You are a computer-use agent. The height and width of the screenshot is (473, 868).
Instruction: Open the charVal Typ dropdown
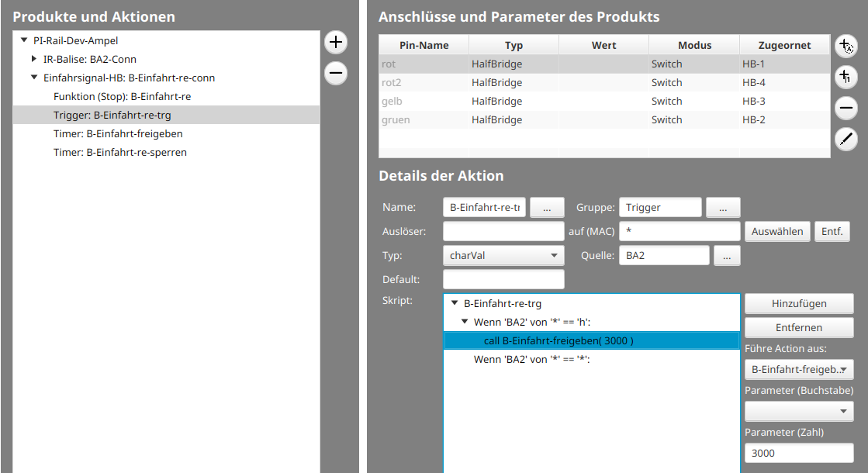point(503,255)
